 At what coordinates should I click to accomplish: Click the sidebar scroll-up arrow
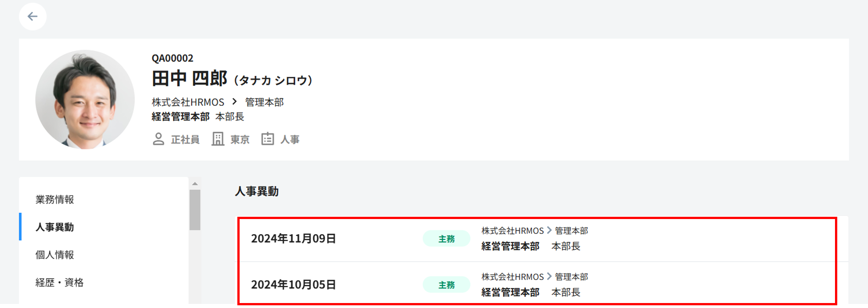[195, 184]
